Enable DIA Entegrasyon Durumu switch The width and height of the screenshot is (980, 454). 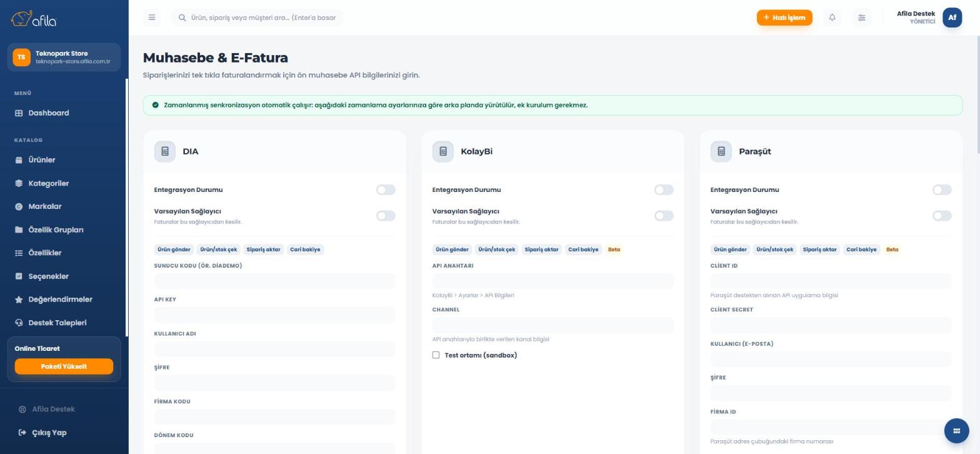(386, 189)
